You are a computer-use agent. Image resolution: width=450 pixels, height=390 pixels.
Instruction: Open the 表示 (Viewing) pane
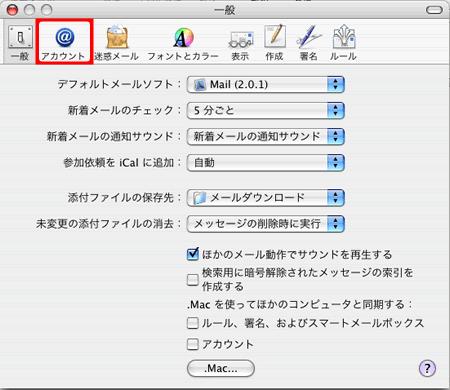click(x=240, y=44)
